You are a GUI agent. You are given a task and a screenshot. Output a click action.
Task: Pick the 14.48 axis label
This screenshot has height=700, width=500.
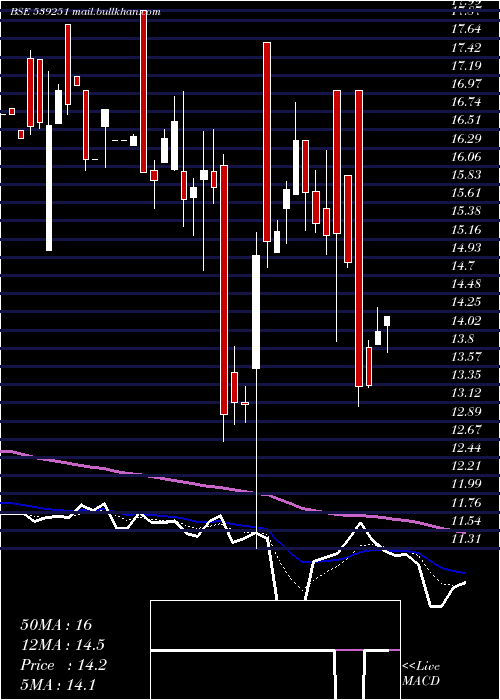[466, 284]
